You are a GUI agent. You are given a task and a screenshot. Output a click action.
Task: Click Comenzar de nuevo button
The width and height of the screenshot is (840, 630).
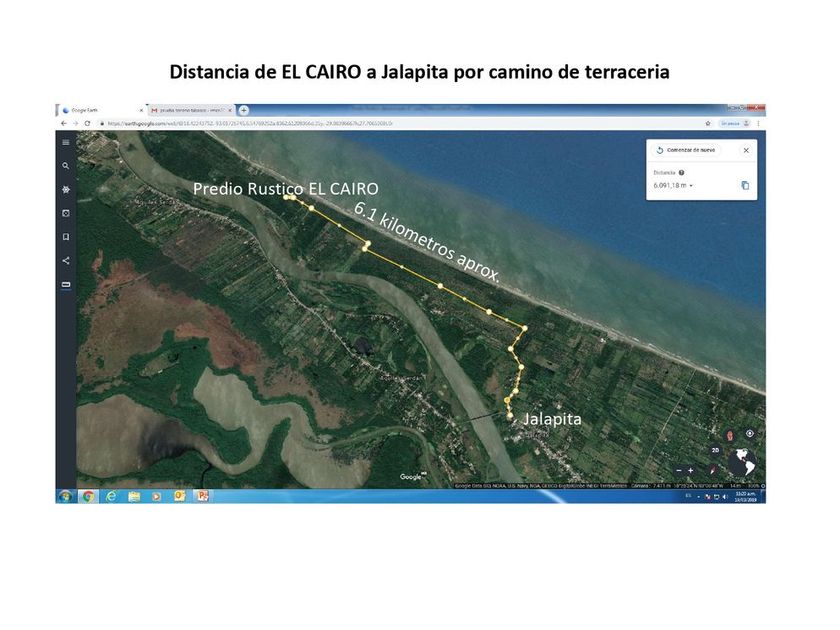[x=686, y=150]
